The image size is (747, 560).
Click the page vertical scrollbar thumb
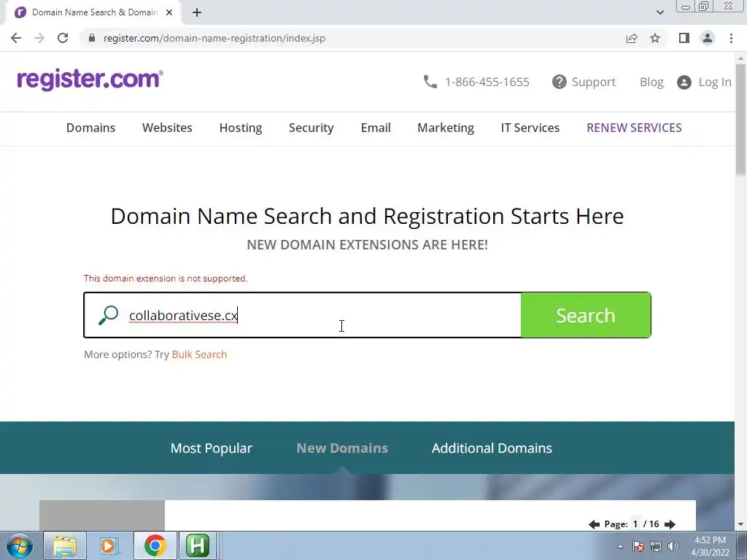[741, 119]
